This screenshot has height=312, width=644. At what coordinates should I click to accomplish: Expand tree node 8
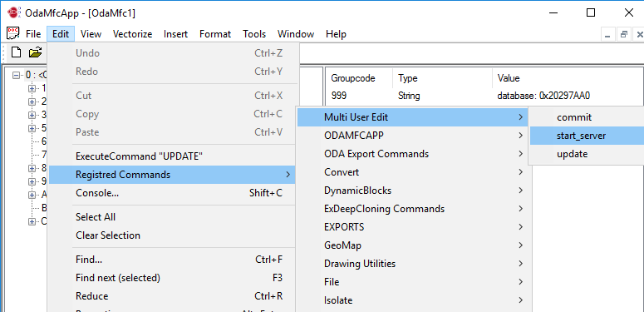(32, 168)
